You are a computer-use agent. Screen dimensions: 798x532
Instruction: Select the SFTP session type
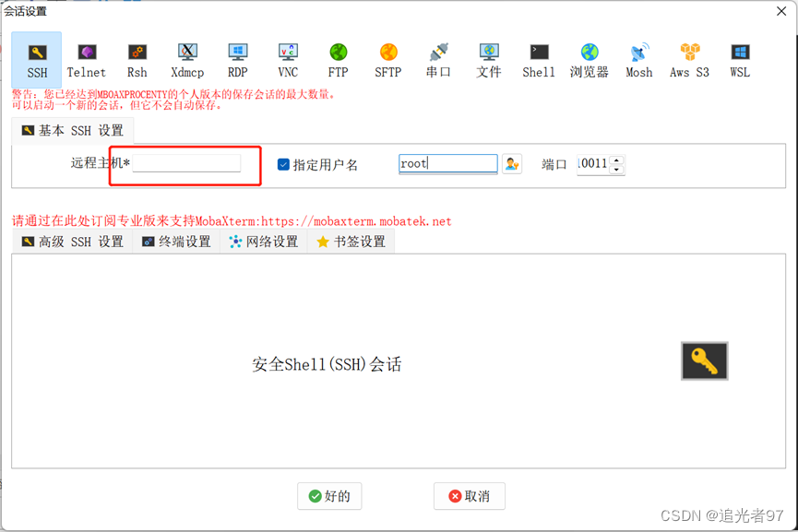point(387,55)
